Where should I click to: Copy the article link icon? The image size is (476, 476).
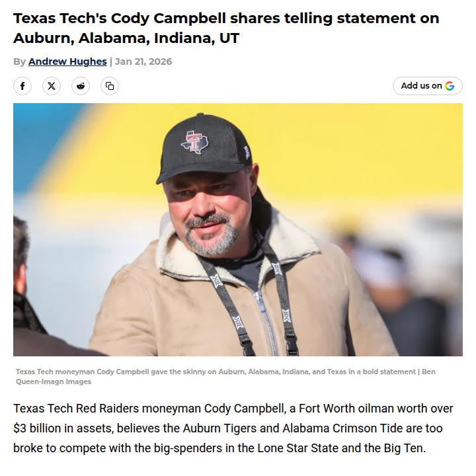[x=110, y=86]
